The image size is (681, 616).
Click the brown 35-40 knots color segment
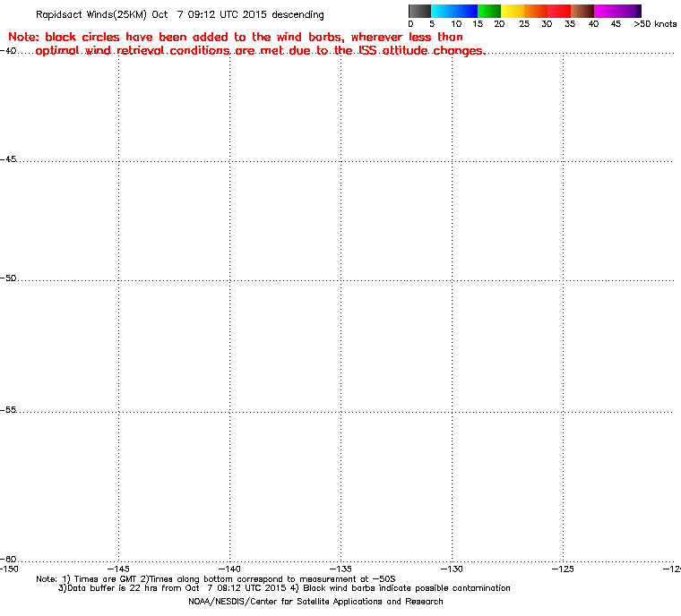tap(582, 11)
